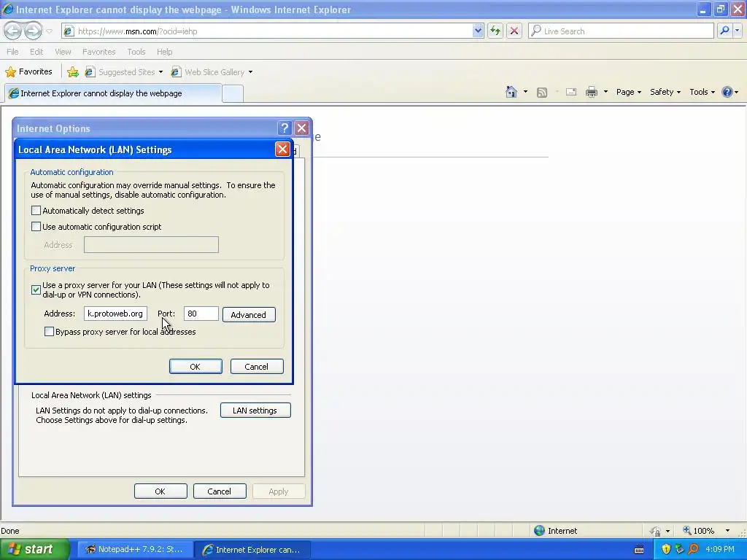Open the search provider dropdown arrow

pyautogui.click(x=737, y=31)
